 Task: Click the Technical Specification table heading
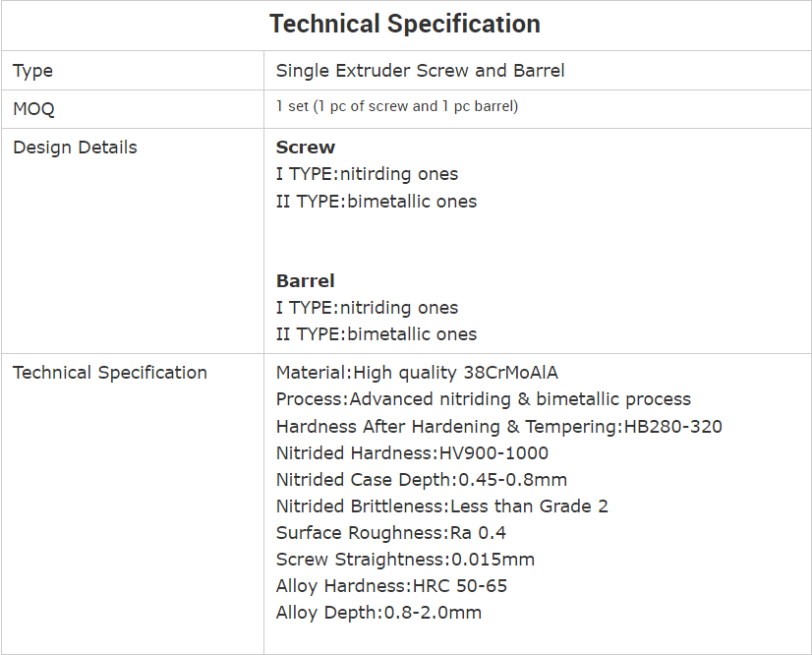(x=405, y=25)
